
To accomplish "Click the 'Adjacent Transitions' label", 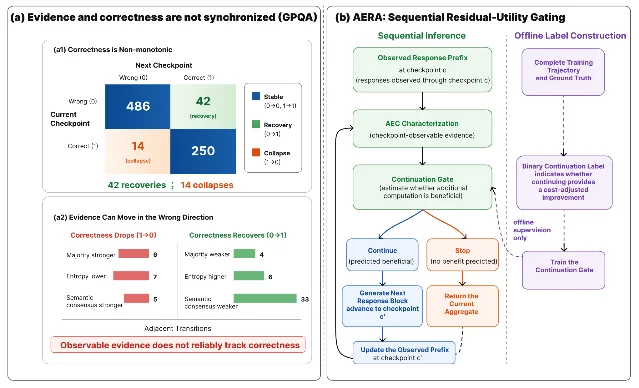I will 178,328.
